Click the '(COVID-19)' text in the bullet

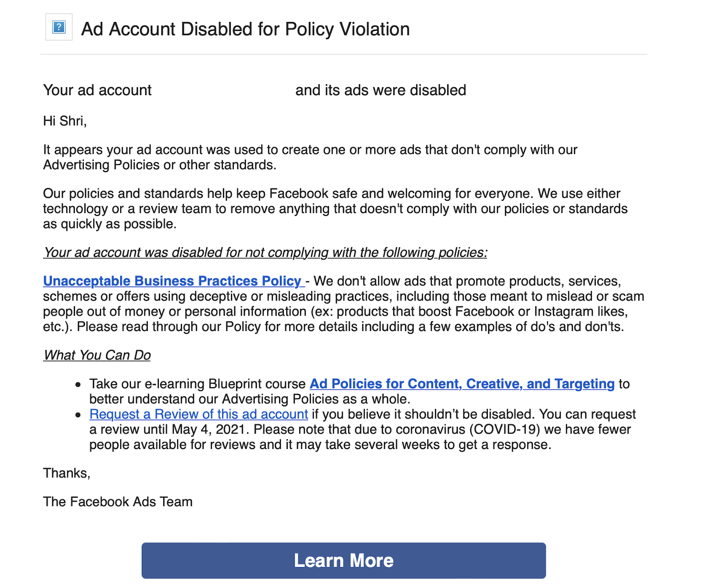505,429
